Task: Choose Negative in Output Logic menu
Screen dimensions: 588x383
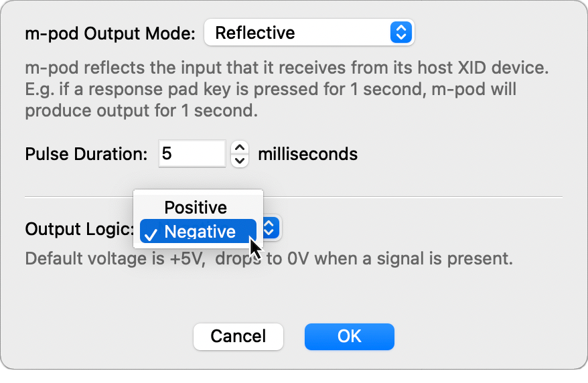Action: tap(200, 232)
